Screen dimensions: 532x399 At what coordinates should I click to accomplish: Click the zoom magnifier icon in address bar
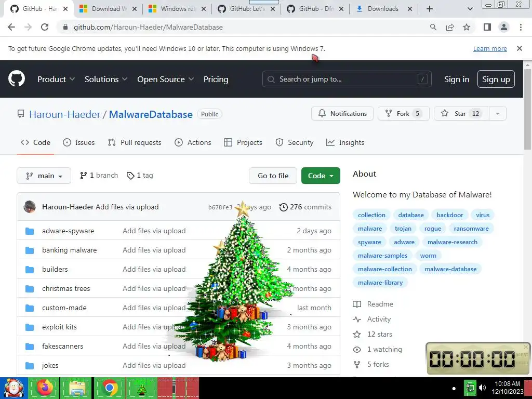[433, 27]
